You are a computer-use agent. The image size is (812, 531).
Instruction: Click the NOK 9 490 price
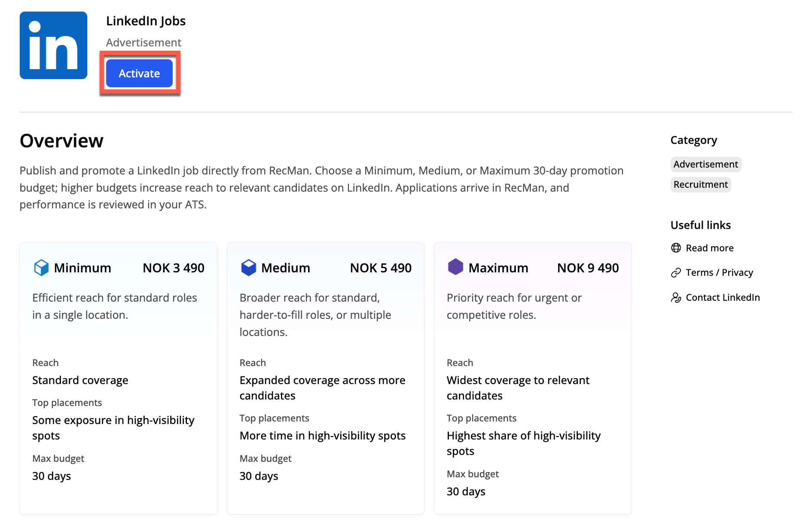588,268
